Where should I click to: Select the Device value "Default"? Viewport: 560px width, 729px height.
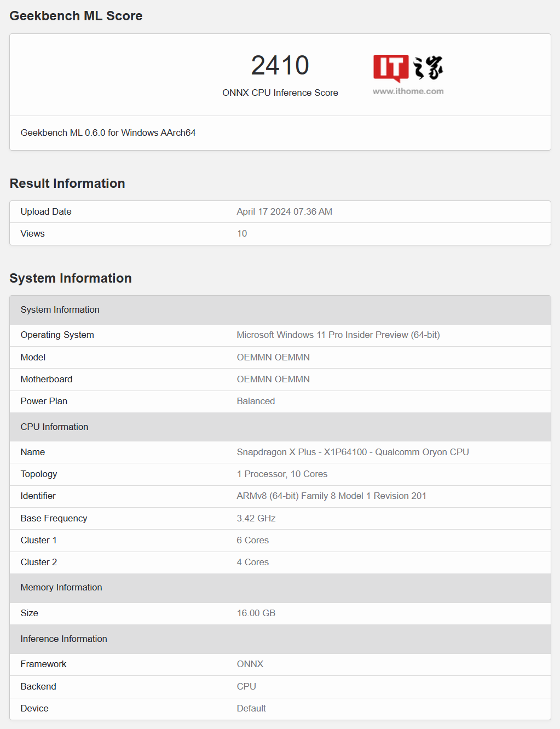pos(251,709)
